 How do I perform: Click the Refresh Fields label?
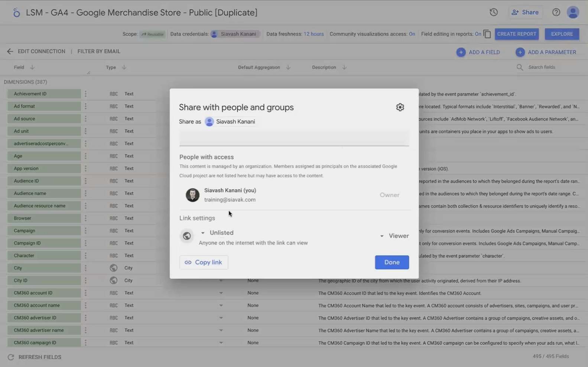[40, 357]
